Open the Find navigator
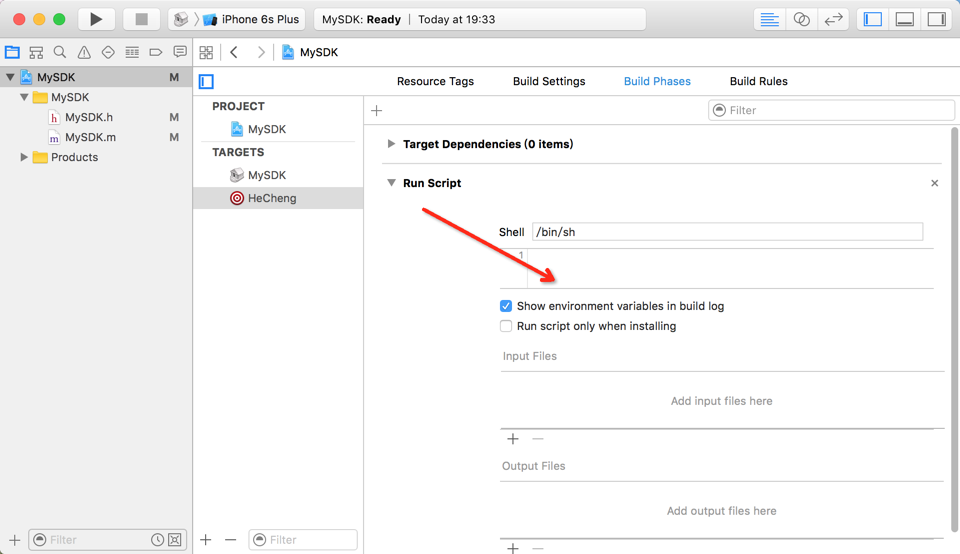 click(60, 52)
